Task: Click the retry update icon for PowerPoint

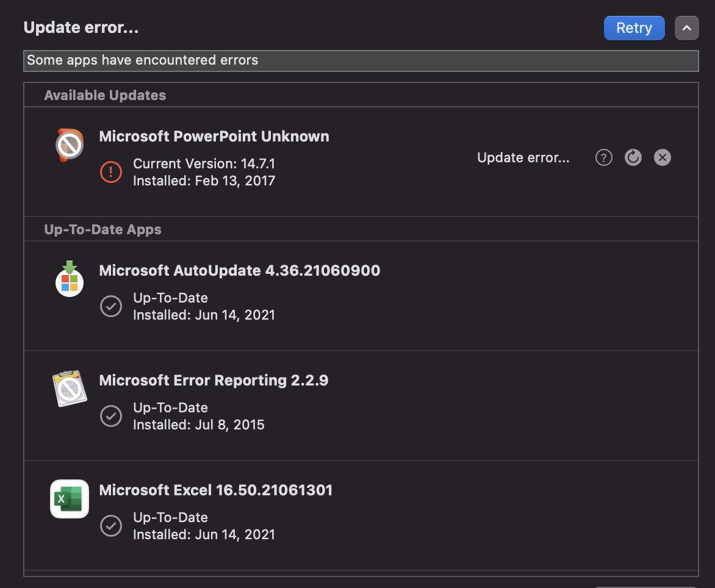Action: click(x=633, y=157)
